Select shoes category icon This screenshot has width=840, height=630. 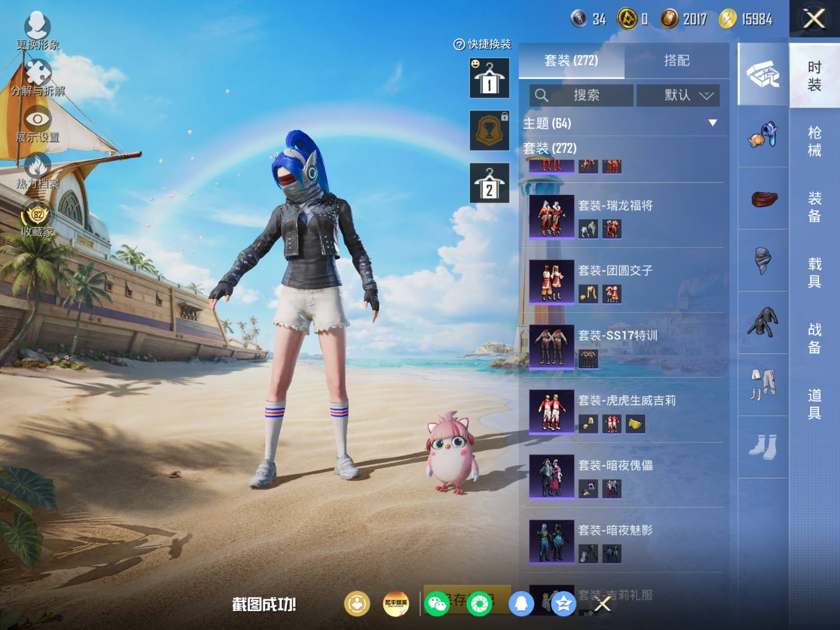coord(763,446)
